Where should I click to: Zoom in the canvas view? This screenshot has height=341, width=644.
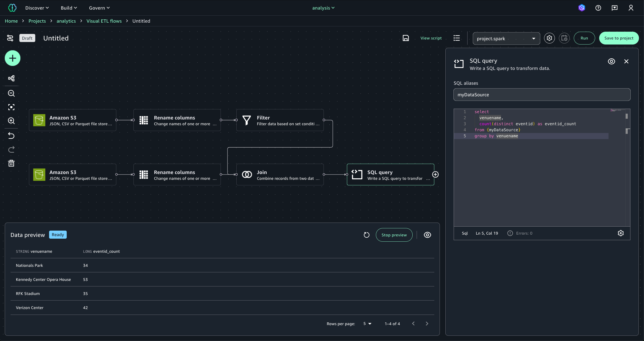[x=11, y=121]
